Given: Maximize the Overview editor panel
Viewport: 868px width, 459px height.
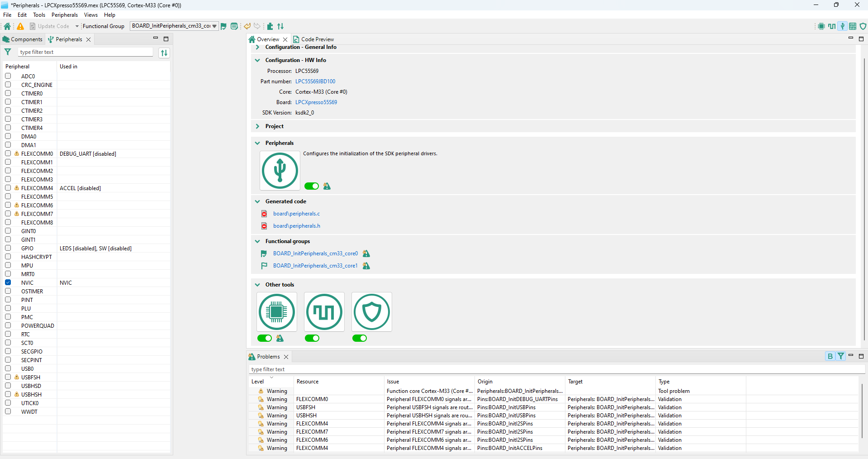Looking at the screenshot, I should (861, 39).
